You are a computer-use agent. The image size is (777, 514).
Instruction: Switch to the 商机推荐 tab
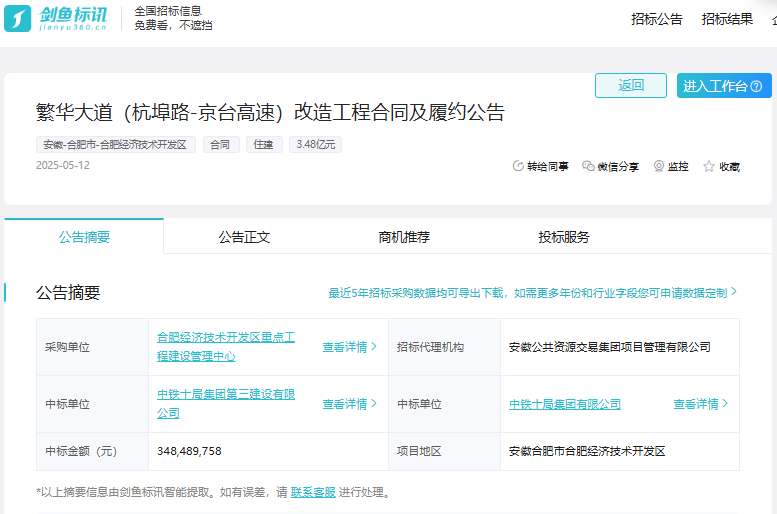click(404, 237)
